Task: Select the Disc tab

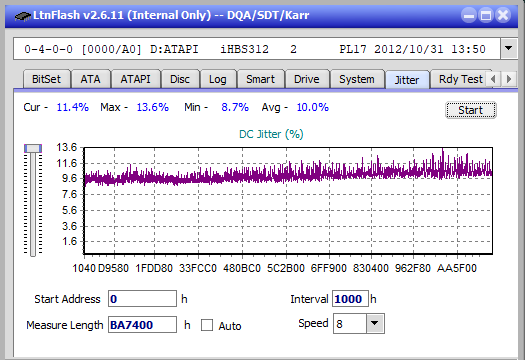Action: point(180,79)
